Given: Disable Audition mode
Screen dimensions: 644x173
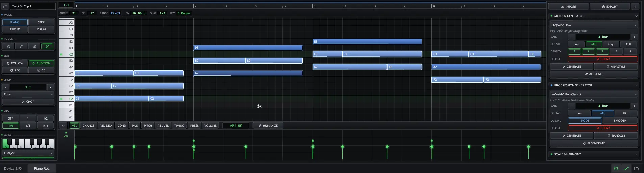Looking at the screenshot, I should [x=41, y=63].
